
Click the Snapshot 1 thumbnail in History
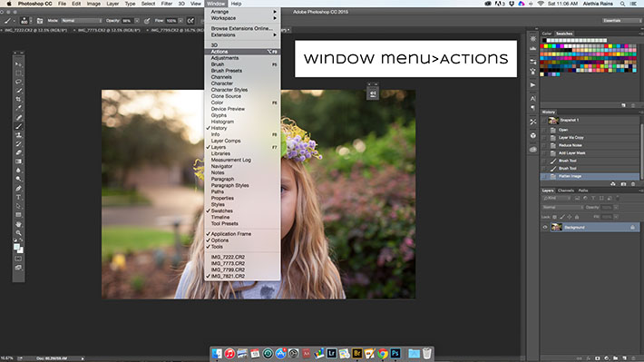pos(553,121)
